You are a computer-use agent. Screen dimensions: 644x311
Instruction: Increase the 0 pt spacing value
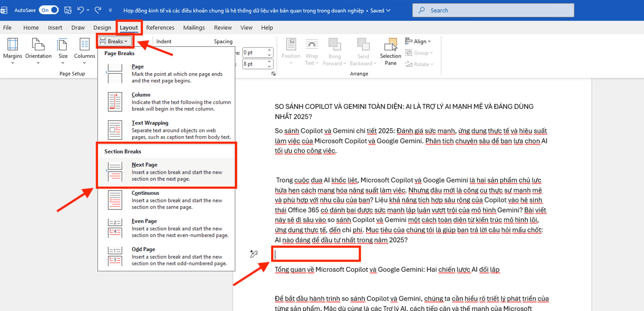tap(270, 50)
